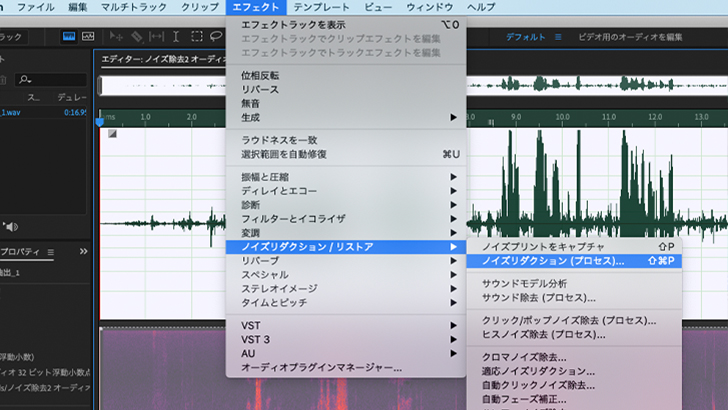Open the プロパティ panel menu icon
This screenshot has height=410, width=728.
coord(51,252)
